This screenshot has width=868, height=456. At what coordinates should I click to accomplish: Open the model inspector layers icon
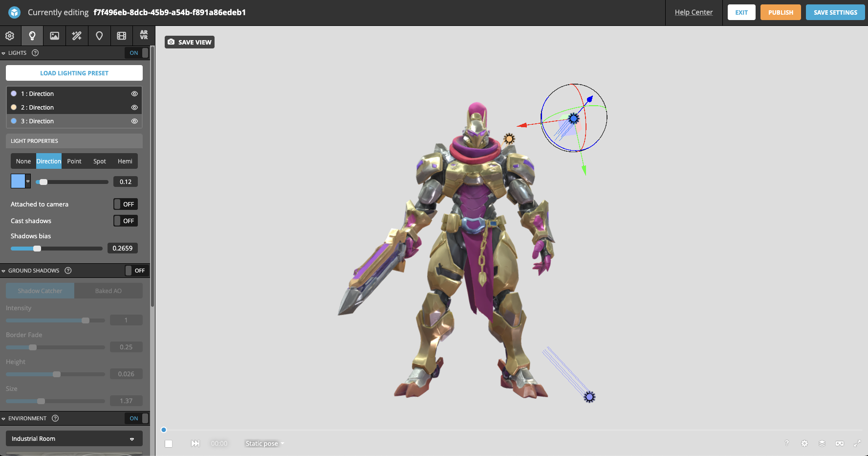[822, 443]
